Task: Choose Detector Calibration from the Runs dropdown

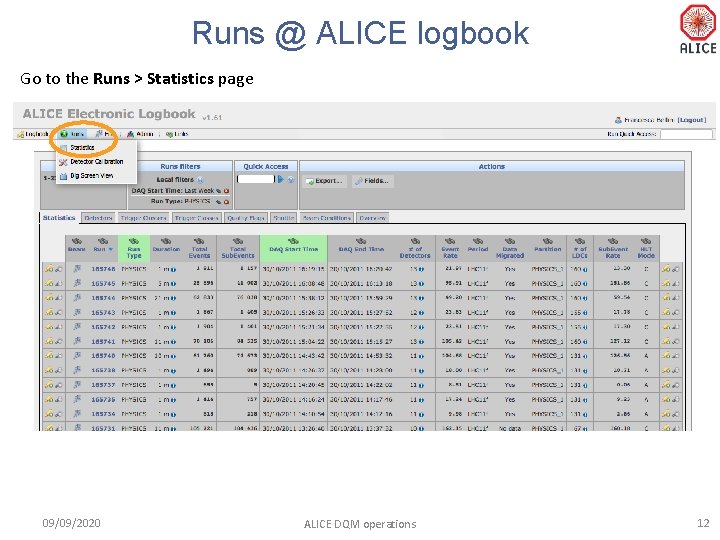Action: pyautogui.click(x=96, y=162)
